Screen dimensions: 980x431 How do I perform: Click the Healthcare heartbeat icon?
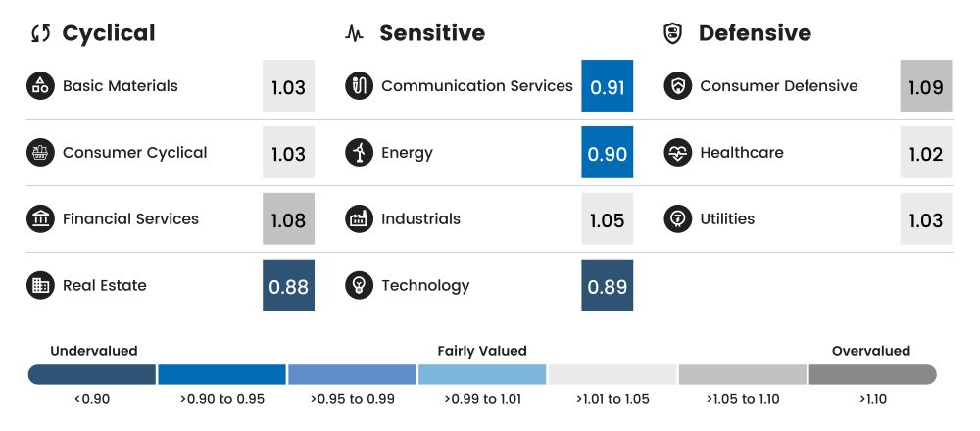(678, 153)
